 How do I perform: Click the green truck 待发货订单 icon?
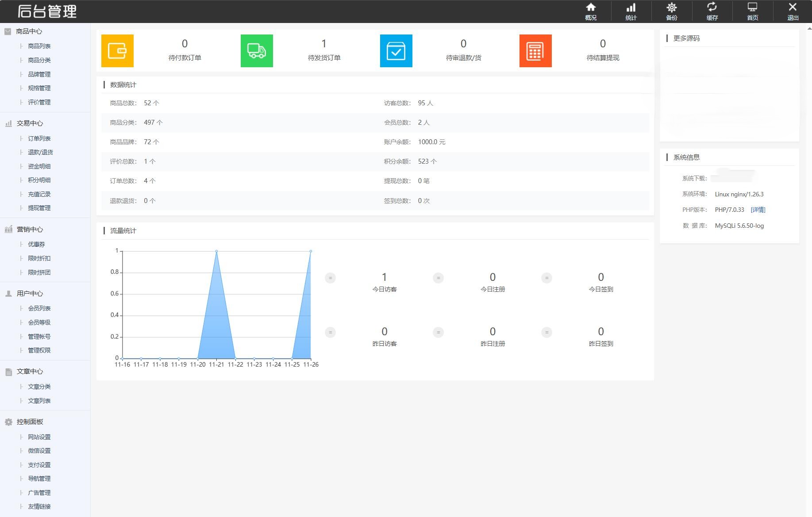click(x=257, y=51)
